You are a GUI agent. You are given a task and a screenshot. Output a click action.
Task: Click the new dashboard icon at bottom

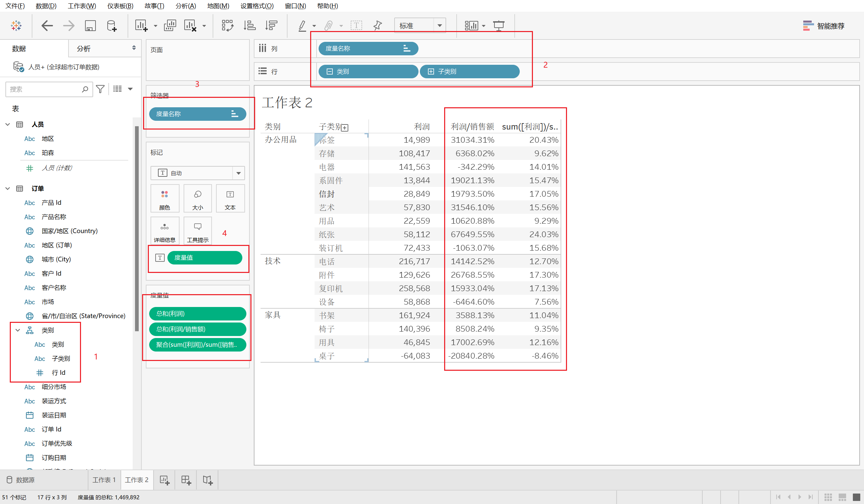point(186,480)
